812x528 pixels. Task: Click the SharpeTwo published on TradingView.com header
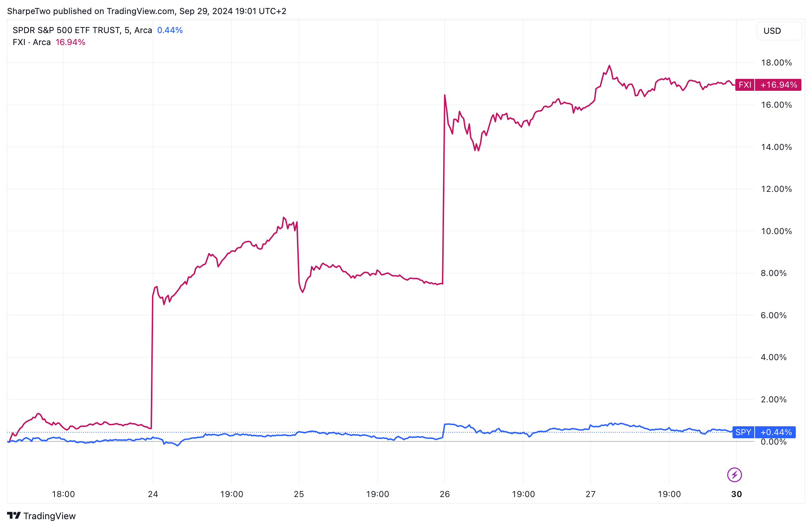(x=146, y=11)
